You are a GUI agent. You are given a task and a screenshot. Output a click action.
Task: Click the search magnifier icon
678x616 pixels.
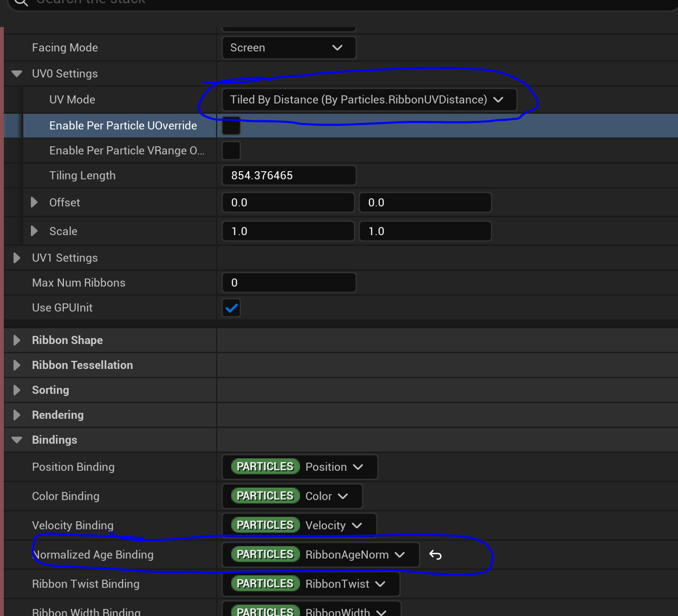pos(21,2)
